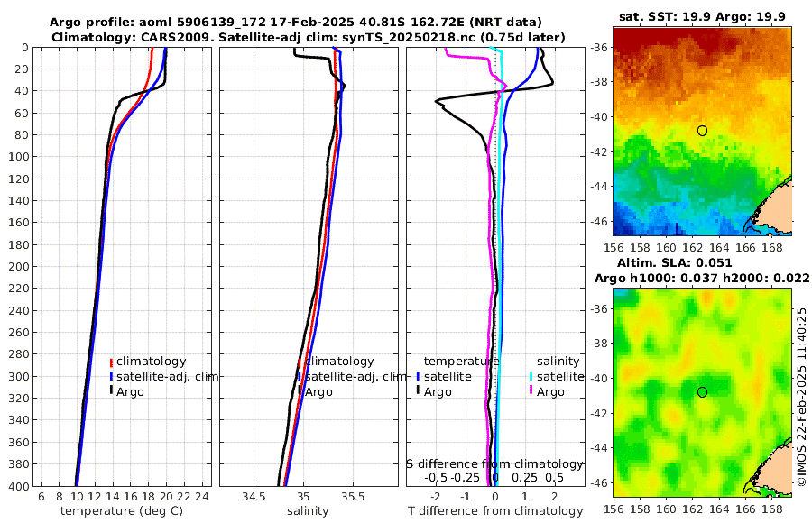Click magenta 'Argo' entry under salinity legend heading

[x=550, y=392]
